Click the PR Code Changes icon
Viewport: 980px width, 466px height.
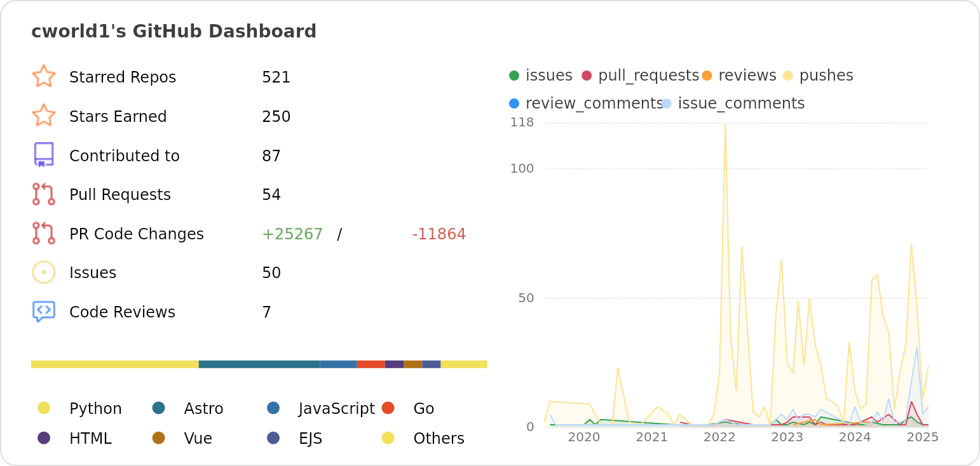click(x=44, y=234)
